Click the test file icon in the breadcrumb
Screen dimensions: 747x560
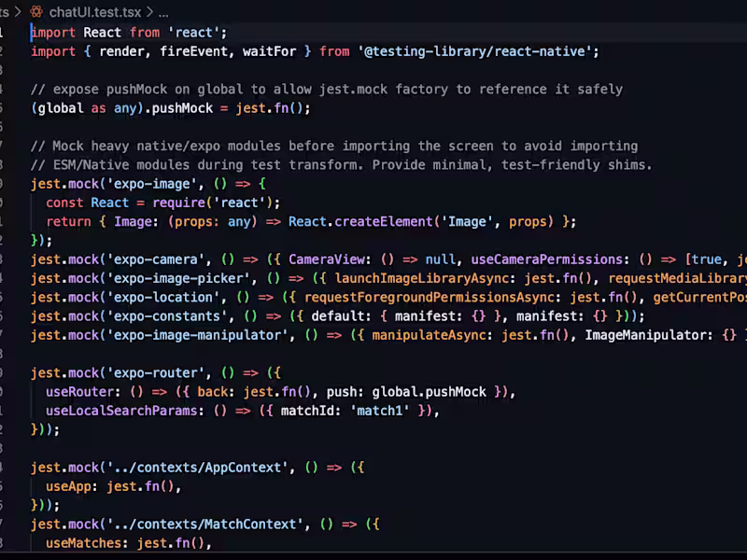tap(36, 13)
